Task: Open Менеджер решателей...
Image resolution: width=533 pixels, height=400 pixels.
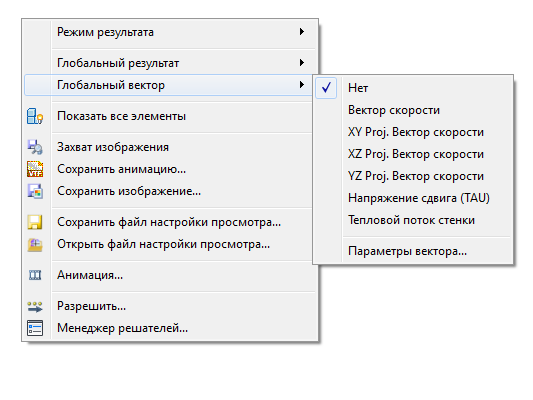Action: point(170,328)
